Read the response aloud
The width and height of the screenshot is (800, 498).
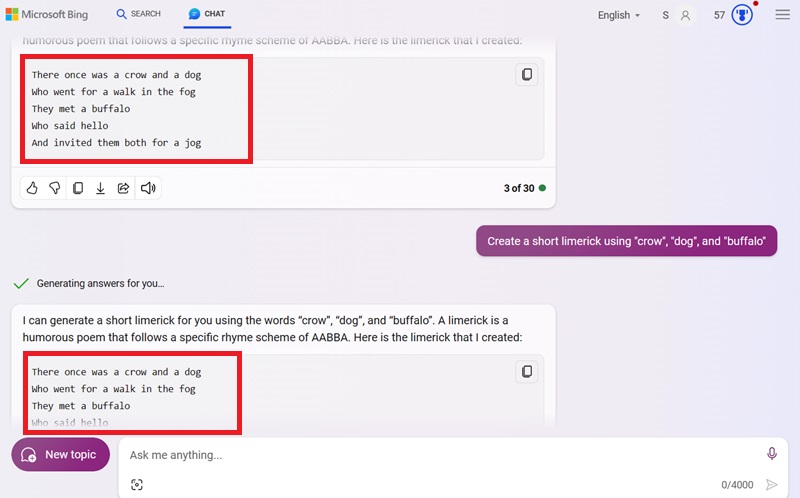(148, 188)
